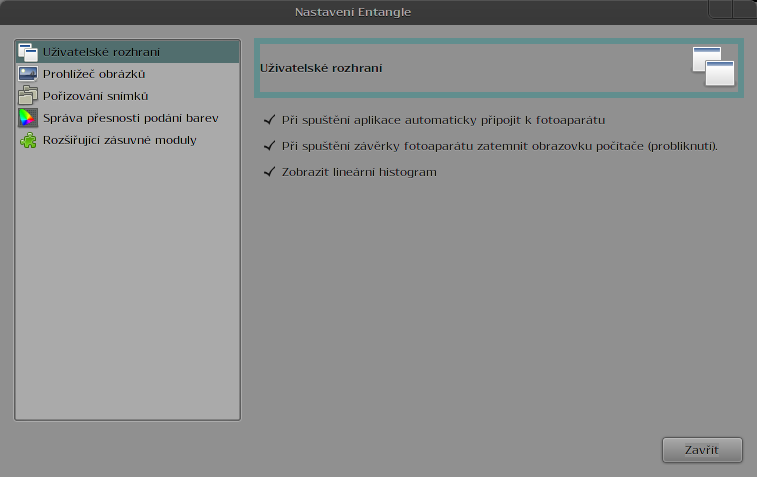Toggle Zobrazit lineární histogram option
The height and width of the screenshot is (477, 757).
pyautogui.click(x=269, y=172)
